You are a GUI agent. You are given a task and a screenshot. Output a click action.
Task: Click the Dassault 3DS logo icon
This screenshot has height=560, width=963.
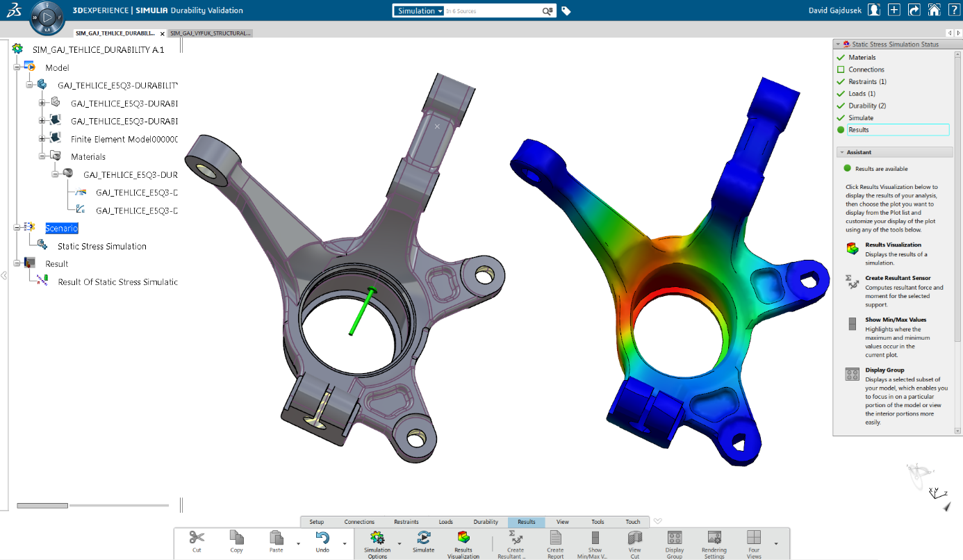click(15, 10)
